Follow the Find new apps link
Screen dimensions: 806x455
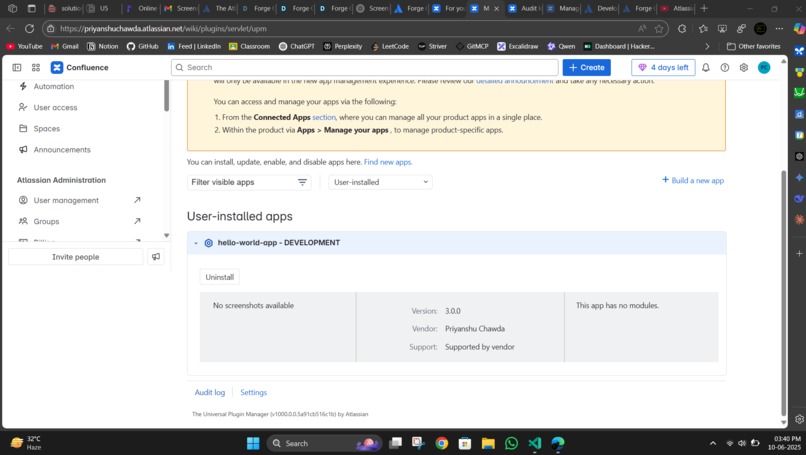[x=388, y=162]
